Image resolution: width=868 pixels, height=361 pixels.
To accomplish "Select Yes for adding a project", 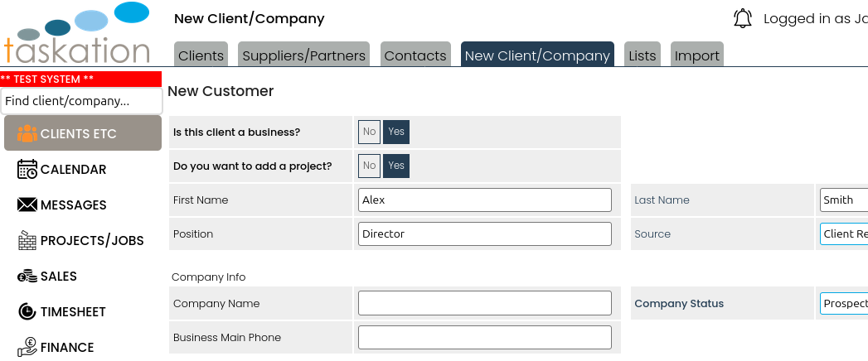I will point(396,166).
